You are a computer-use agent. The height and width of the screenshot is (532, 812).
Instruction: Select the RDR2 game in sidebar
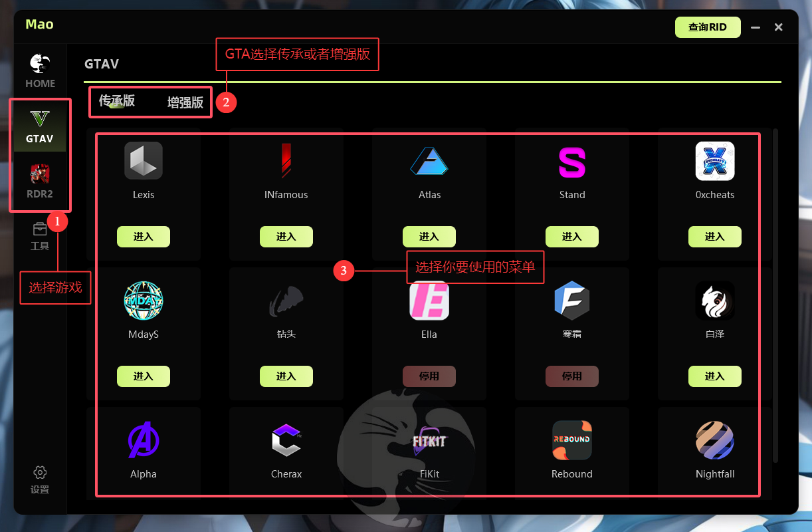(x=40, y=182)
